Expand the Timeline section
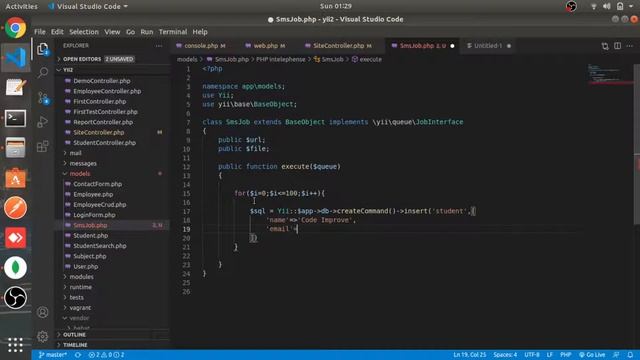 [x=113, y=345]
